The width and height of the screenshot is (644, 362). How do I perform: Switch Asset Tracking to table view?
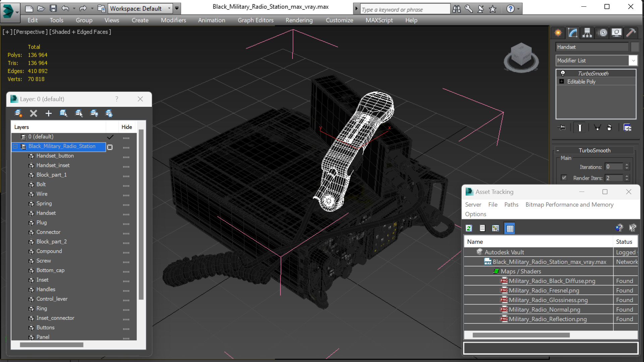pyautogui.click(x=510, y=228)
